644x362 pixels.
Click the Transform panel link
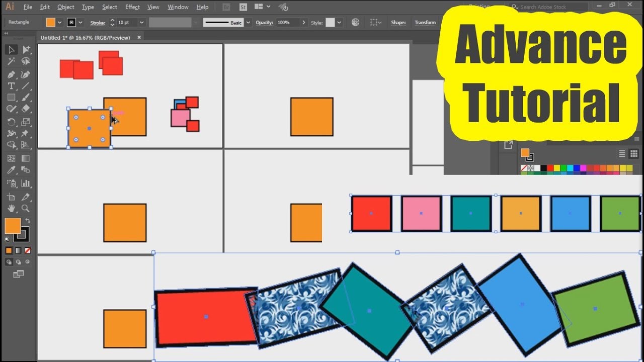coord(425,23)
